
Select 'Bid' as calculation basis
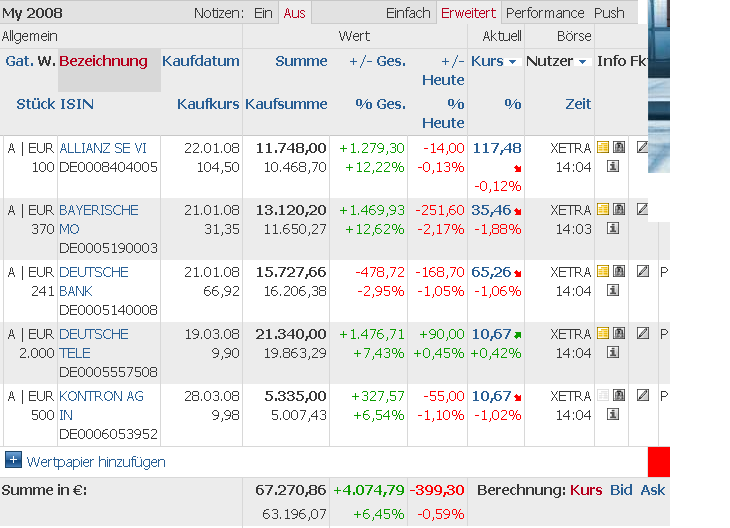click(621, 490)
